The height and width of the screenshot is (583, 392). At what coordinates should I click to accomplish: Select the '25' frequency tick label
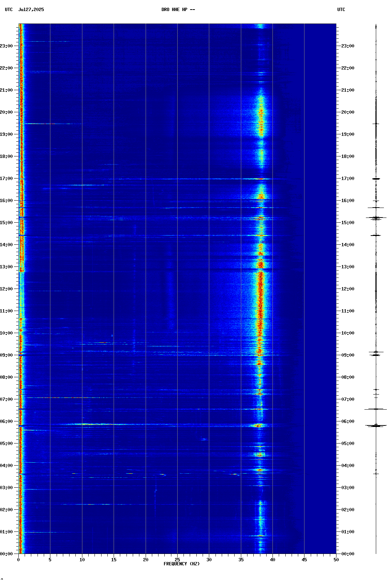click(177, 560)
